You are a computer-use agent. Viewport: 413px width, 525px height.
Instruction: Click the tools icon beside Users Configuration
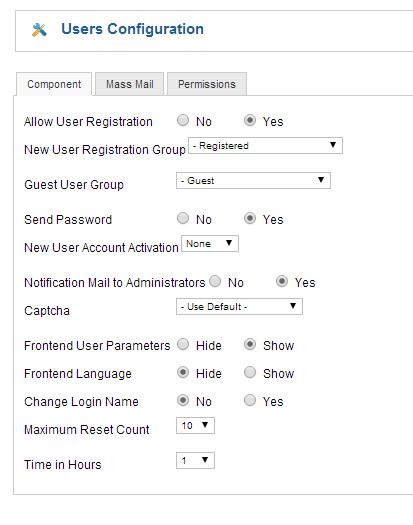click(39, 30)
